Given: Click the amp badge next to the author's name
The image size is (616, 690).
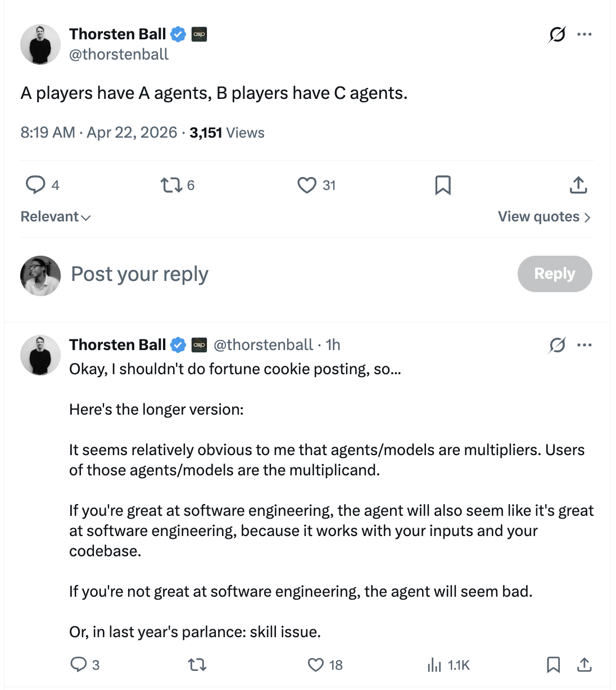Looking at the screenshot, I should [x=200, y=34].
